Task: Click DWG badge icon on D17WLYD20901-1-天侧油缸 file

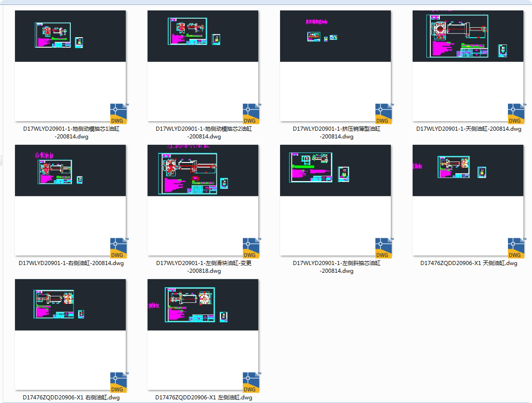Action: [516, 114]
